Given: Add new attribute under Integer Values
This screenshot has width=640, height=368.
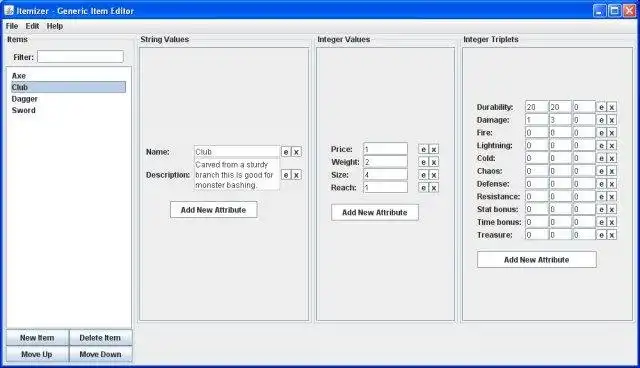Looking at the screenshot, I should coord(375,213).
